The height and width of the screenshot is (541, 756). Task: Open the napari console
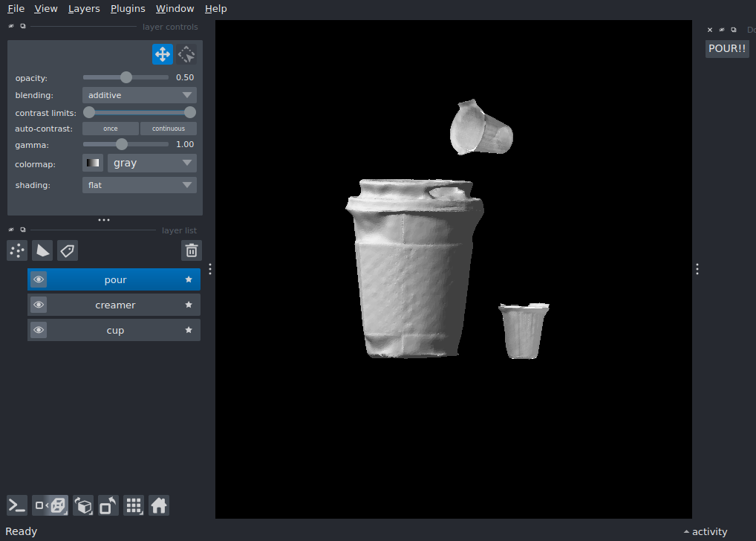16,505
